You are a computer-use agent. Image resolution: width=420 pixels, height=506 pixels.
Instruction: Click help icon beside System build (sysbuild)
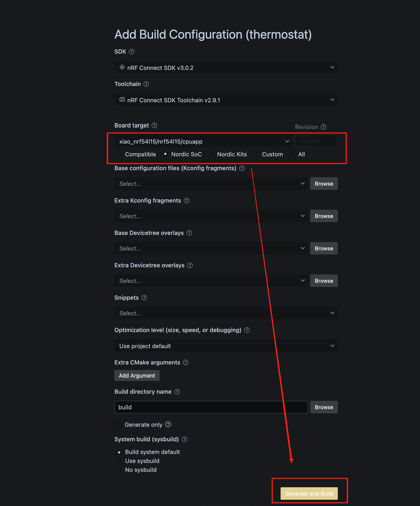(x=185, y=439)
